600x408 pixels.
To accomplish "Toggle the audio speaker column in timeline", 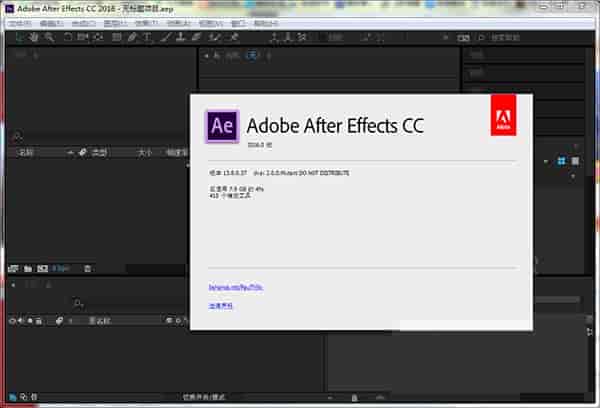I will [x=21, y=321].
